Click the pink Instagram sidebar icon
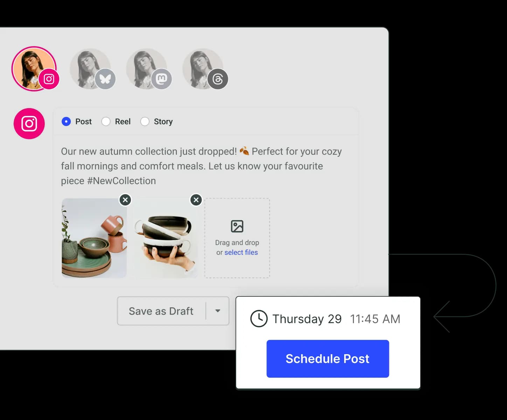The image size is (507, 420). coord(29,124)
